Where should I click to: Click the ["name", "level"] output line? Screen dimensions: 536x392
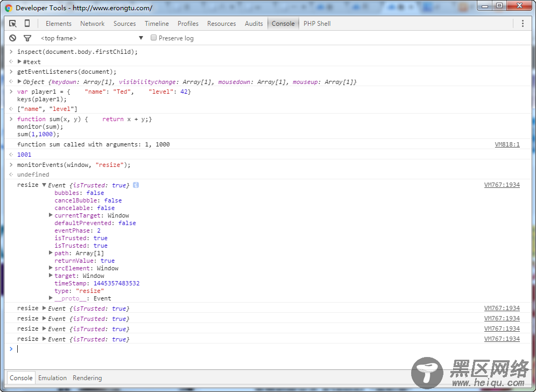(47, 109)
